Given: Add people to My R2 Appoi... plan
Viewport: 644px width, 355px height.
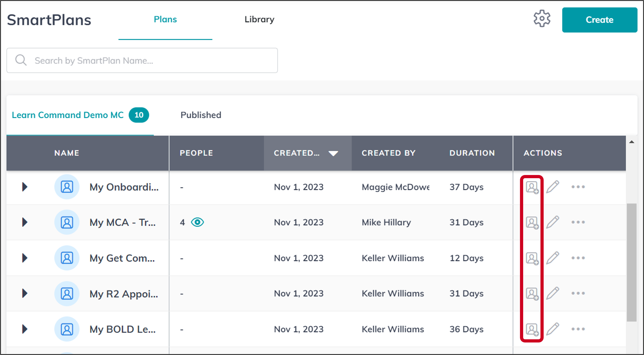Looking at the screenshot, I should (x=532, y=294).
